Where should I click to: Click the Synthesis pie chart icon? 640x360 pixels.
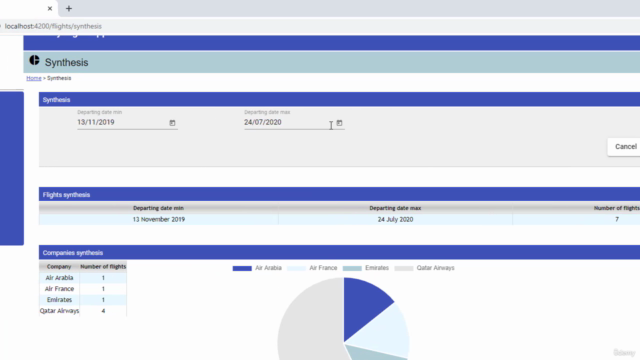[34, 60]
